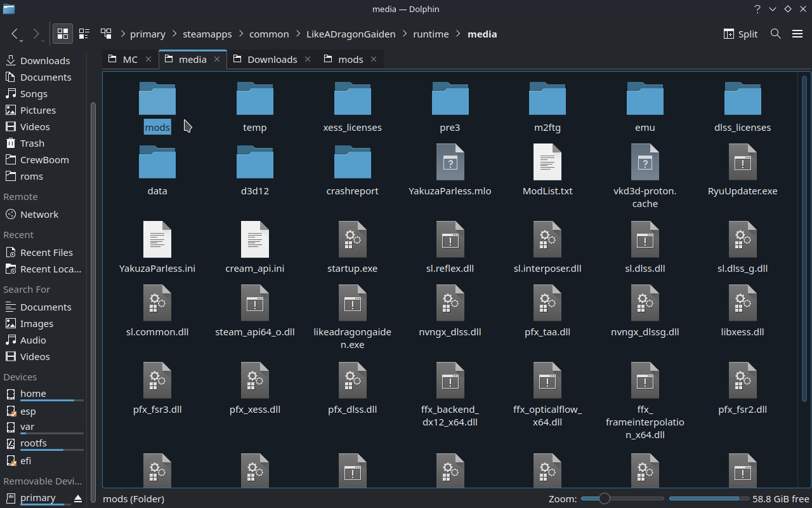Click the Split view button
Viewport: 812px width, 508px height.
tap(740, 34)
